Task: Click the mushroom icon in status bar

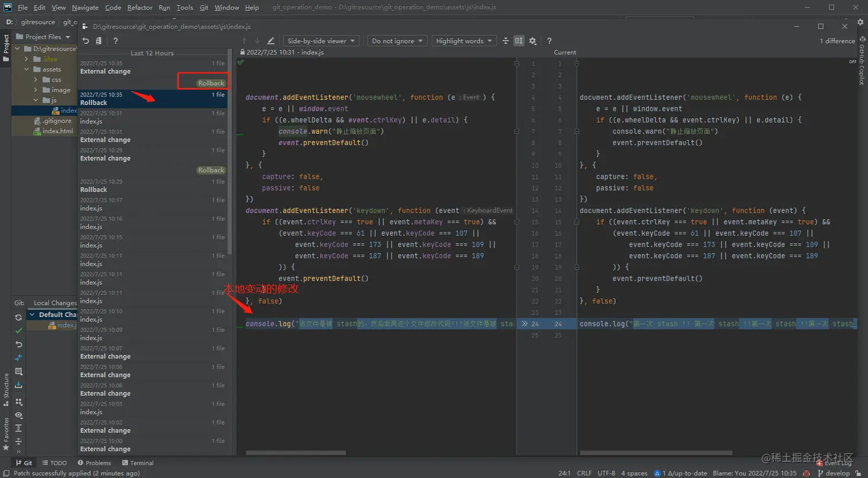Action: pos(807,473)
